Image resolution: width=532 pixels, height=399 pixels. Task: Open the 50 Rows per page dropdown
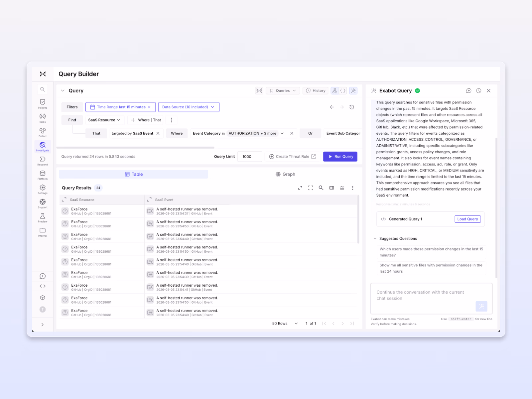click(284, 323)
